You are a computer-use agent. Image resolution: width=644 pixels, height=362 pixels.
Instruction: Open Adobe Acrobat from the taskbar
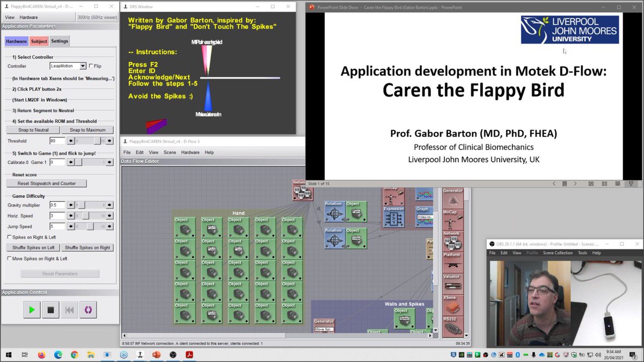coord(189,355)
